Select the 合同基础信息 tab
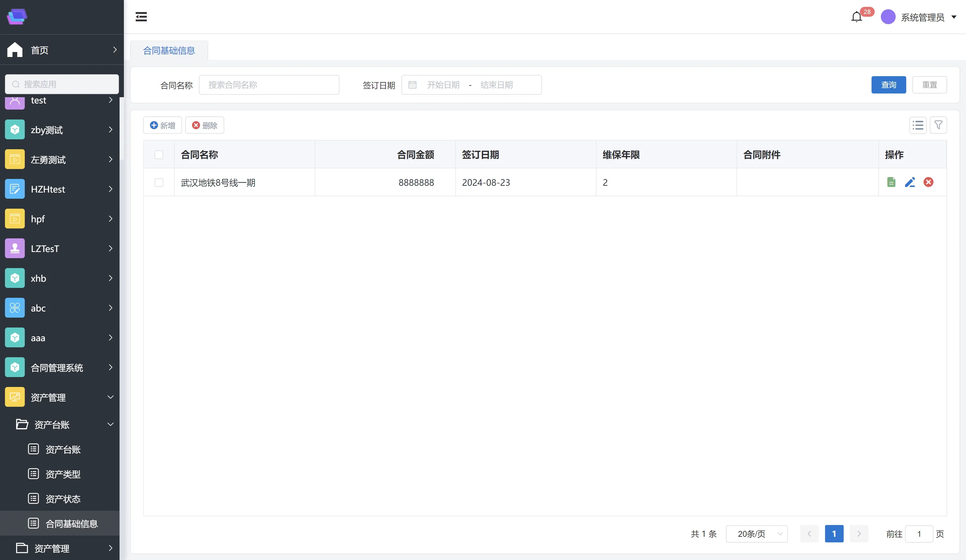Image resolution: width=966 pixels, height=560 pixels. [169, 50]
